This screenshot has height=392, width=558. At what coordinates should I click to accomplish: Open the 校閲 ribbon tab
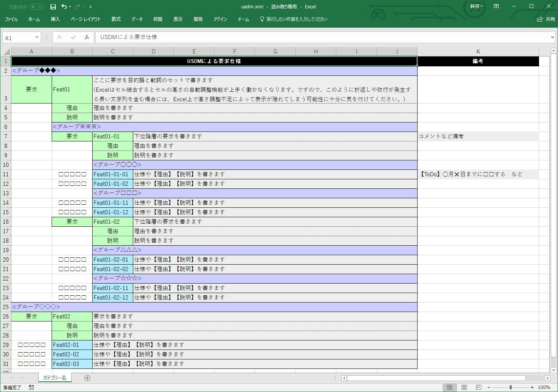(158, 19)
